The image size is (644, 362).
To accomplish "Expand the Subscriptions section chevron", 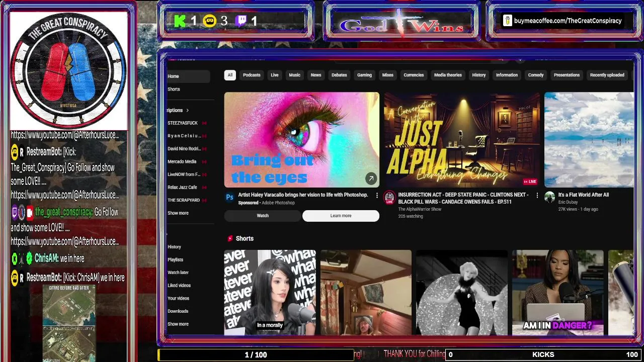I will [187, 110].
